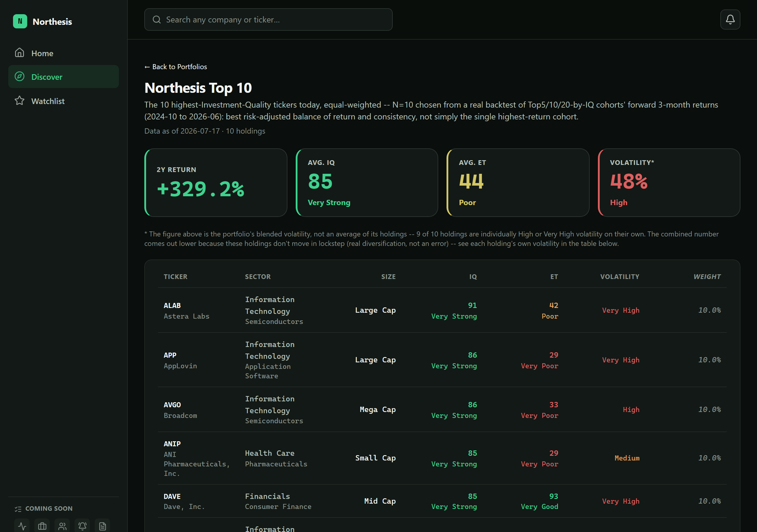Viewport: 757px width, 532px height.
Task: Open the Home page in sidebar
Action: pos(64,53)
